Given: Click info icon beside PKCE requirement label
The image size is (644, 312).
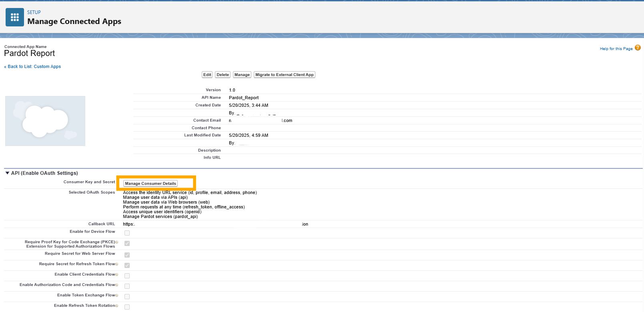Looking at the screenshot, I should pyautogui.click(x=117, y=242).
